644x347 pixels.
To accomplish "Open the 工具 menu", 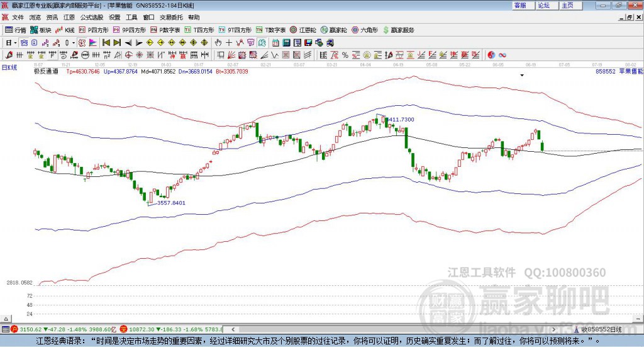I will pos(131,17).
